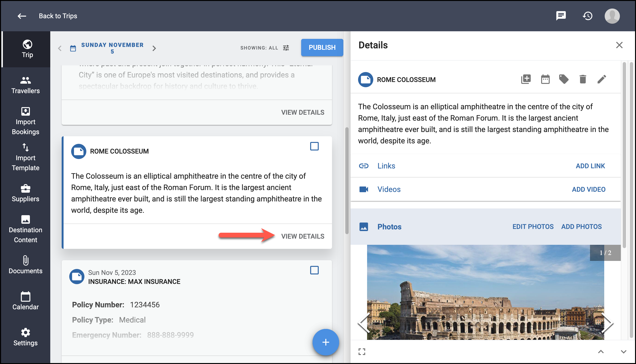Go to next day chevron
This screenshot has width=636, height=364.
pyautogui.click(x=154, y=48)
